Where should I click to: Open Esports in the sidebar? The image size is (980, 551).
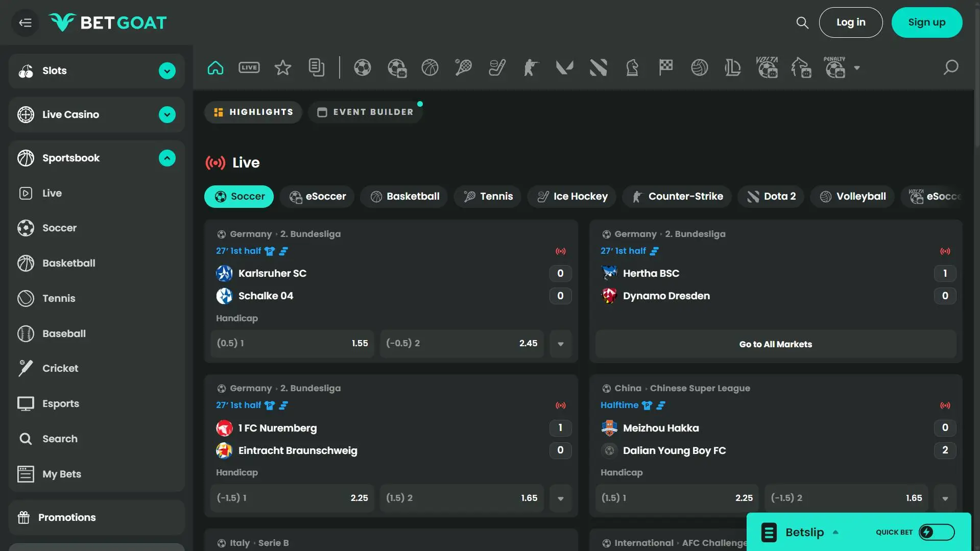coord(97,404)
